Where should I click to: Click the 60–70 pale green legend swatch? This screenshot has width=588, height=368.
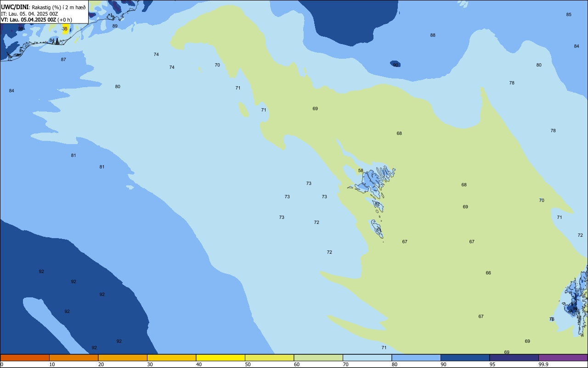(318, 357)
